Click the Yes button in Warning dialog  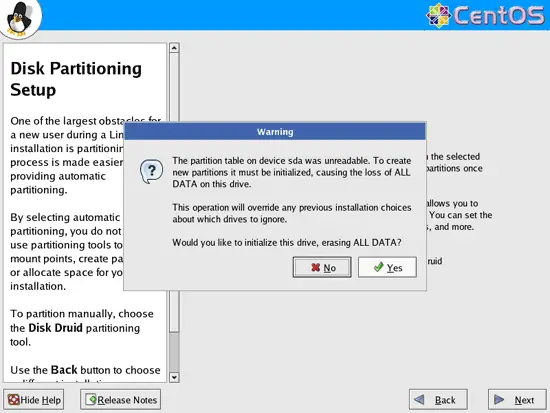click(x=387, y=267)
